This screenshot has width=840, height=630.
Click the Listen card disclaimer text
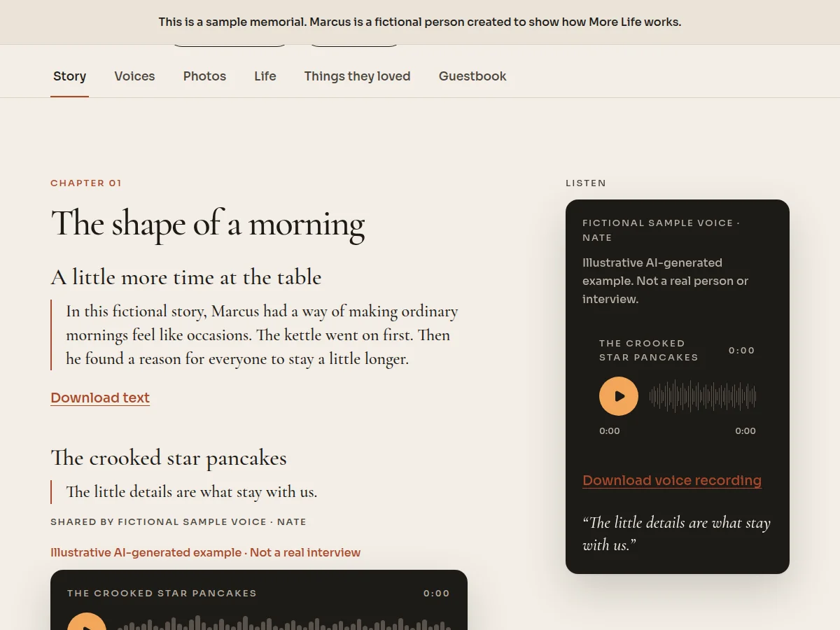tap(665, 281)
